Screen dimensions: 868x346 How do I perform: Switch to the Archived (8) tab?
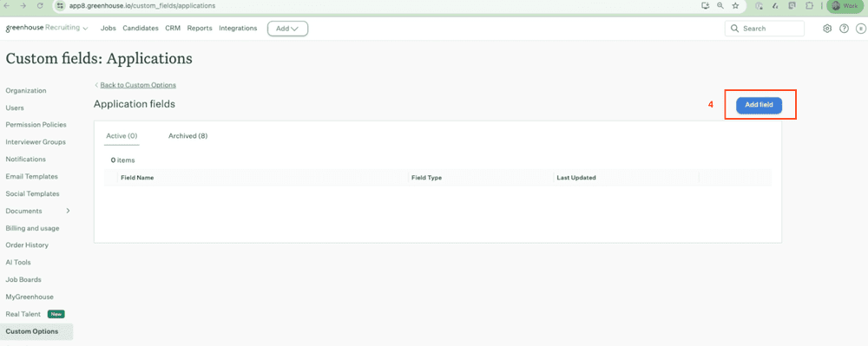187,136
